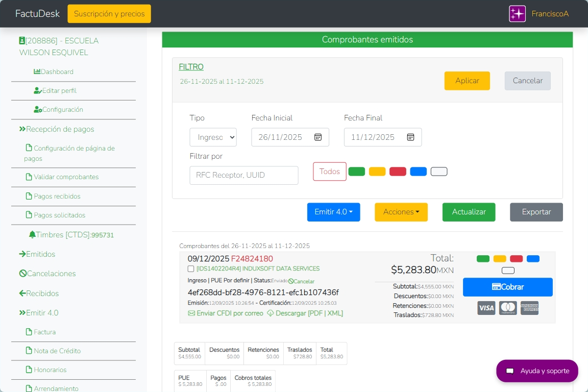Open the Fecha Final calendar picker icon

[x=410, y=137]
